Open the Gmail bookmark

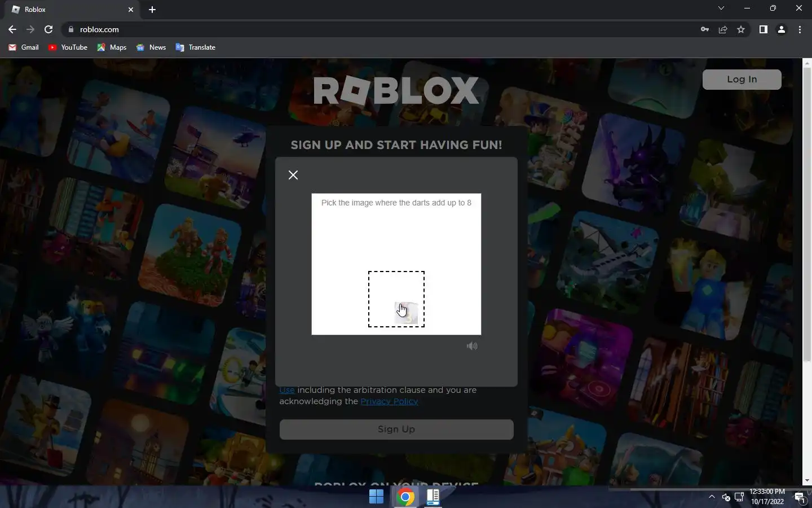(x=24, y=47)
